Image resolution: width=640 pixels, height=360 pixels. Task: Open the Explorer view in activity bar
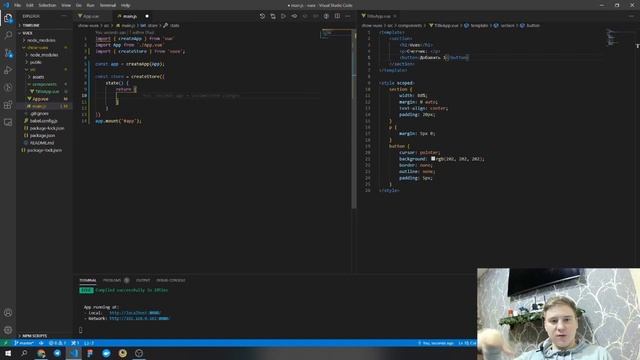(8, 18)
